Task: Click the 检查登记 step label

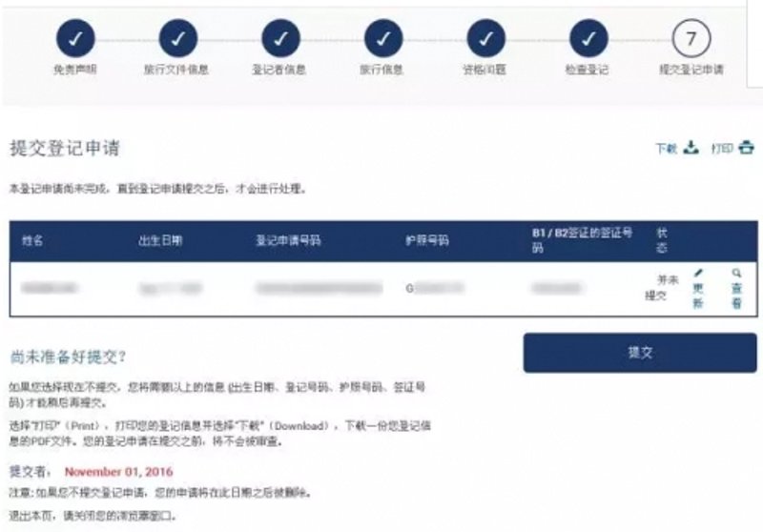Action: (x=587, y=70)
